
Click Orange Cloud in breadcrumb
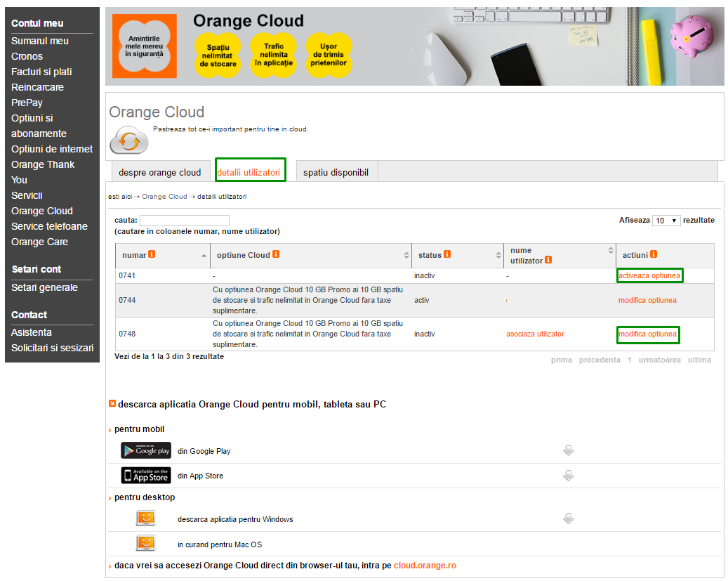pyautogui.click(x=164, y=197)
